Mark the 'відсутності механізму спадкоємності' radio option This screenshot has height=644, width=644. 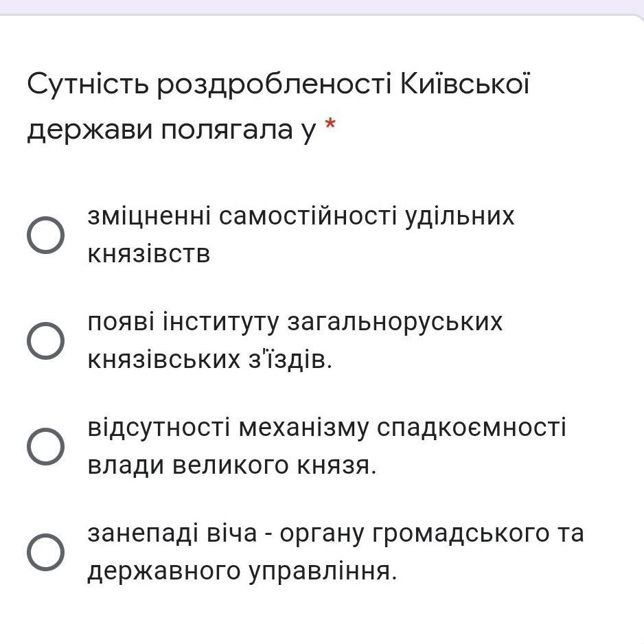point(46,447)
